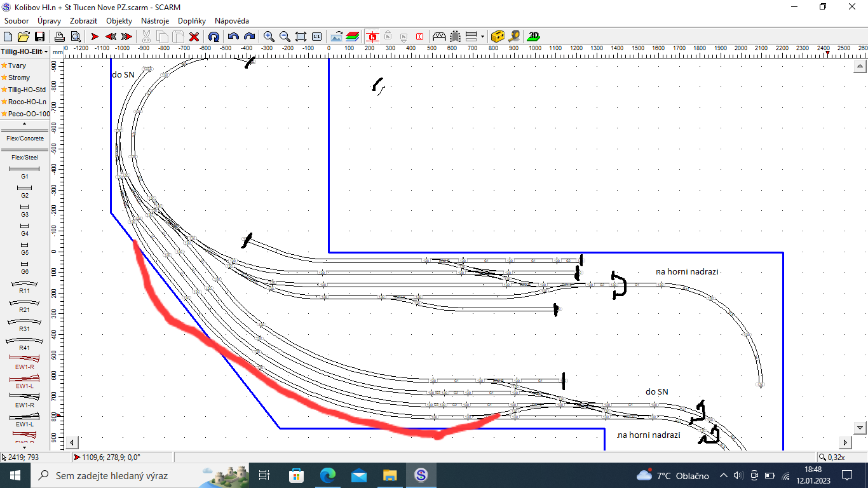Click the bridge icon in toolbar
The image size is (868, 488).
click(x=438, y=36)
